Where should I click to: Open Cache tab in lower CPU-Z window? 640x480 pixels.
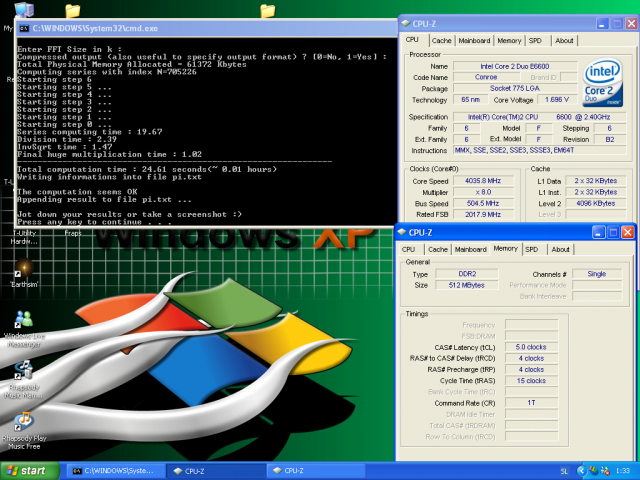point(438,249)
